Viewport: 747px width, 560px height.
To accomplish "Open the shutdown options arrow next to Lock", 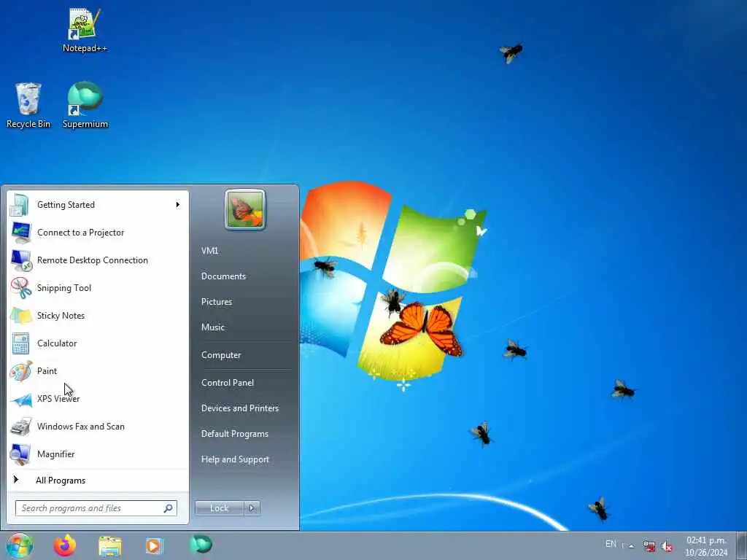I will 252,508.
